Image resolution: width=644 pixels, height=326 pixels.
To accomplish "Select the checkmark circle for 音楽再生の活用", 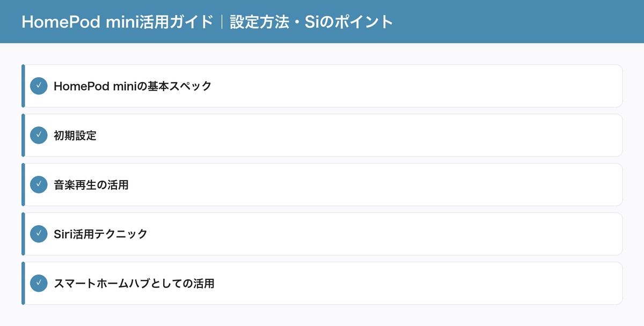I will [39, 184].
